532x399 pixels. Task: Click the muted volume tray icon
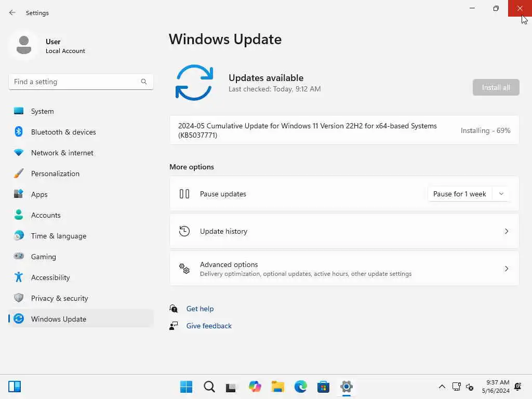click(470, 387)
